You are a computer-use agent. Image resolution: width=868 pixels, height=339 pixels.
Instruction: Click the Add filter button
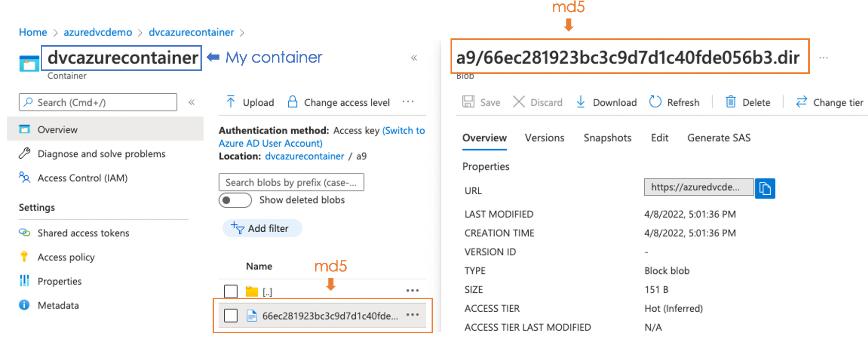[262, 228]
